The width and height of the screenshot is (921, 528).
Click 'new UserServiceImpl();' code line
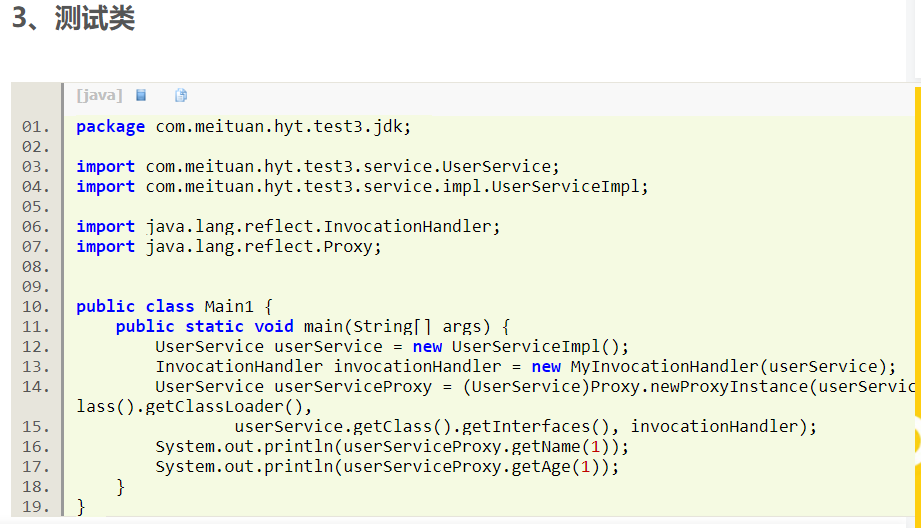pos(392,347)
